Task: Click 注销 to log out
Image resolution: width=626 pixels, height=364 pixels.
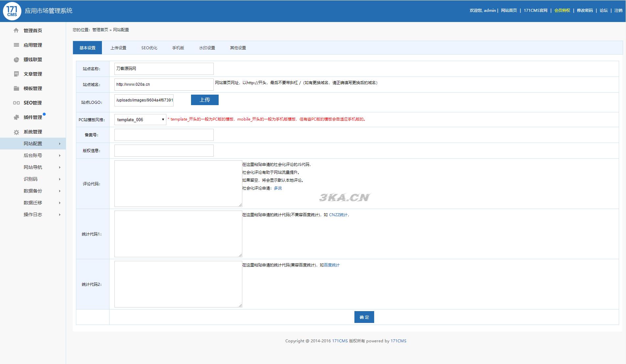Action: [x=618, y=11]
